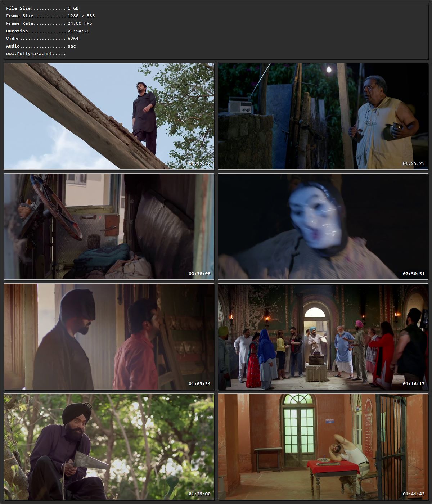Click the 01:41:43 timestamp
The width and height of the screenshot is (432, 504).
point(414,494)
